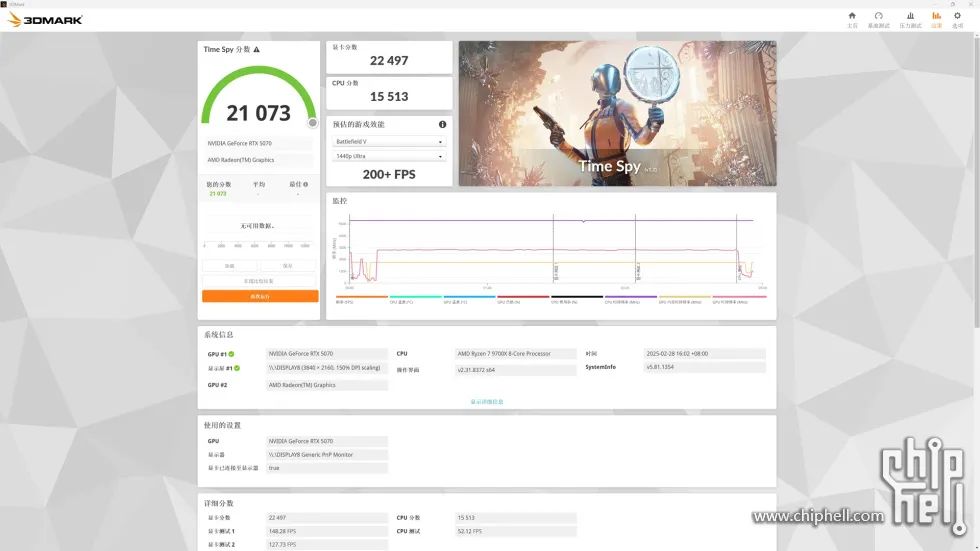Click the 200+ FPS estimate

[x=389, y=174]
